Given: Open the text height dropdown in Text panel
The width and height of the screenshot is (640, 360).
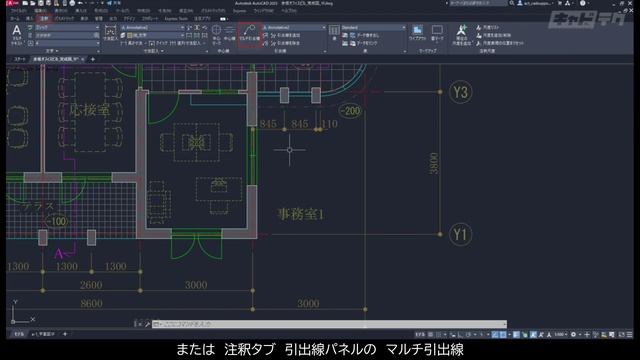Looking at the screenshot, I should (67, 43).
